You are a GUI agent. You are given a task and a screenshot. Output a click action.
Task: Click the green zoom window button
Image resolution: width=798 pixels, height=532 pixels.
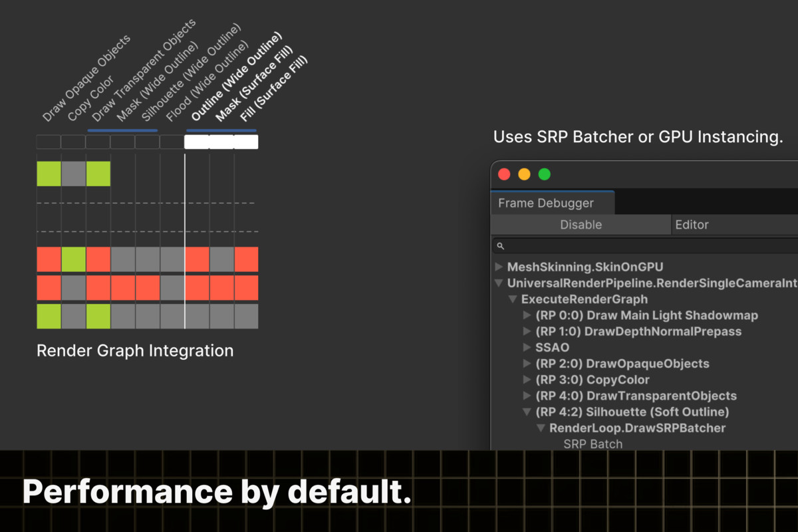(544, 174)
